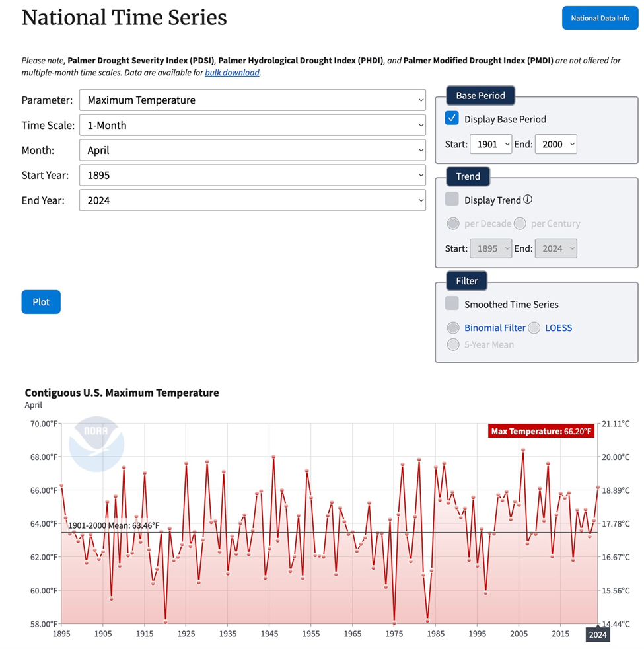Click the info icon beside Display Trend
This screenshot has height=649, width=644.
[x=528, y=200]
